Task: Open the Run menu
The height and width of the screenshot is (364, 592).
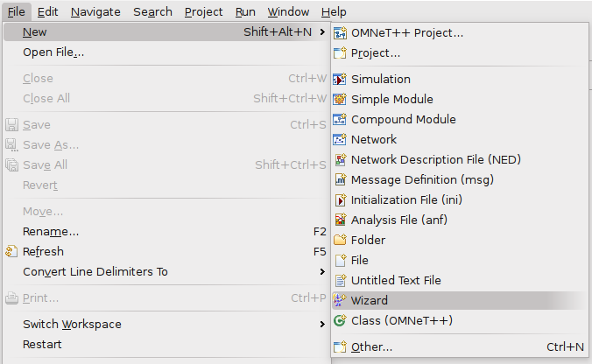Action: click(245, 12)
